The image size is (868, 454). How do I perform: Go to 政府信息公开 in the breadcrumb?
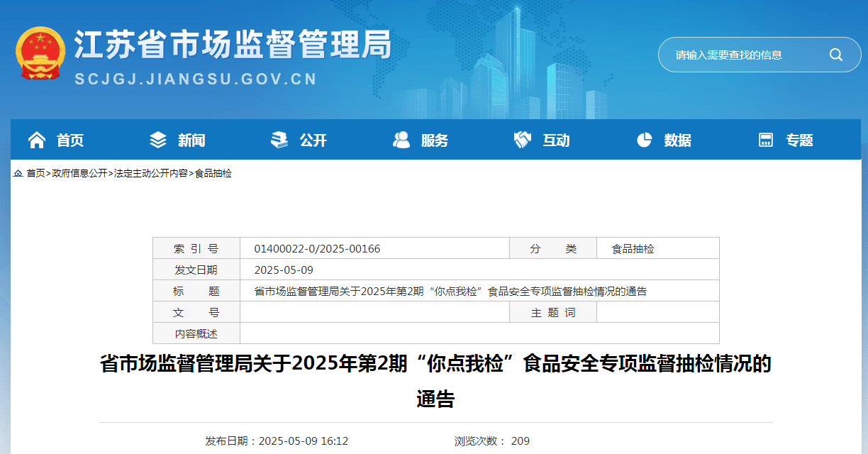[79, 173]
